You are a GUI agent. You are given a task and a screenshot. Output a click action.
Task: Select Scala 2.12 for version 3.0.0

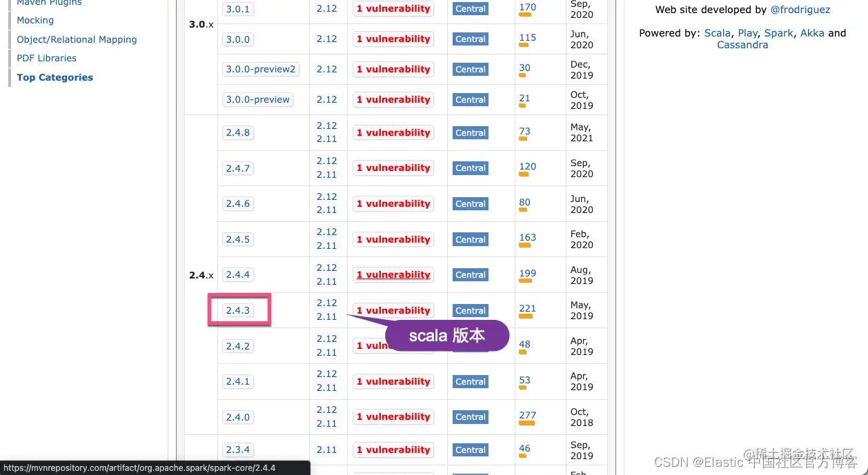coord(327,39)
